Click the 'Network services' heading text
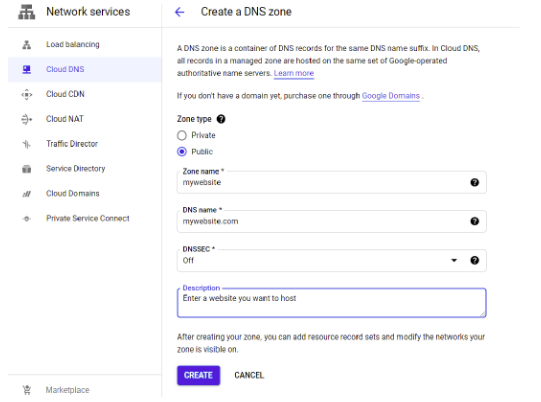Viewport: 541px width, 402px height. point(88,12)
